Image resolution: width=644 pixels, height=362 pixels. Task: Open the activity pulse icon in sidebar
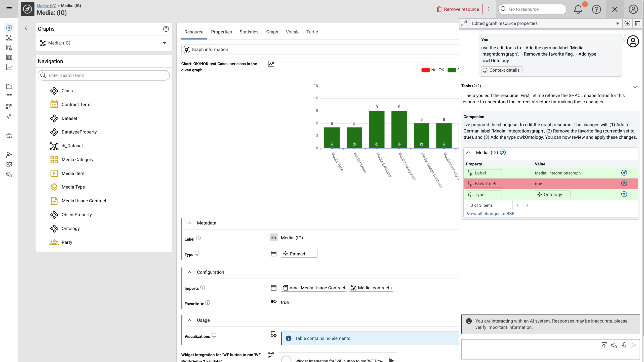9,116
